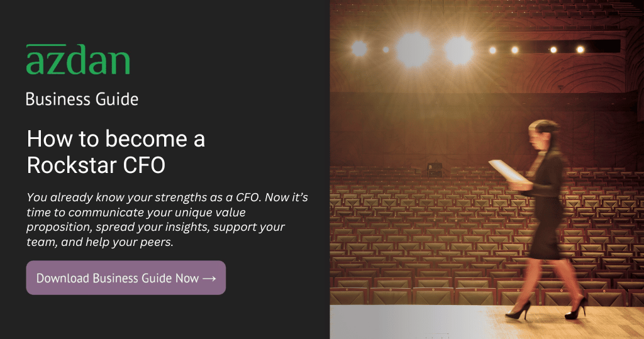Screen dimensions: 644x339
Task: Click the leftmost small glowing spotlight
Action: (360, 48)
